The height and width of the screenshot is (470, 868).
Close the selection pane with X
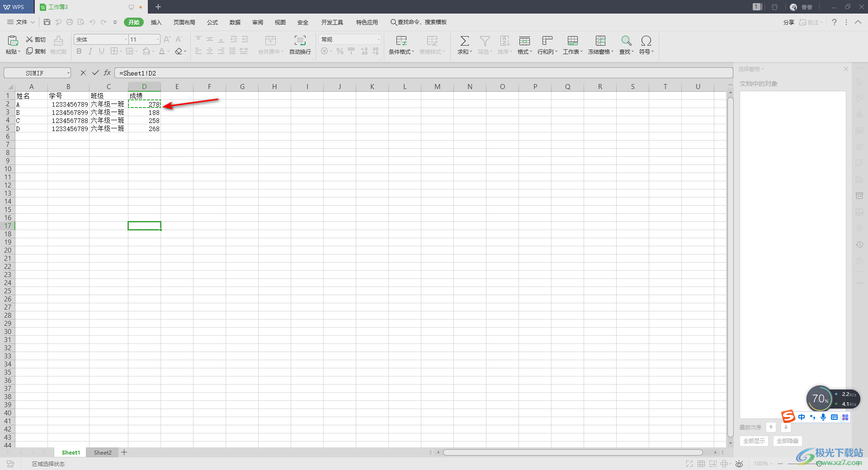point(846,69)
